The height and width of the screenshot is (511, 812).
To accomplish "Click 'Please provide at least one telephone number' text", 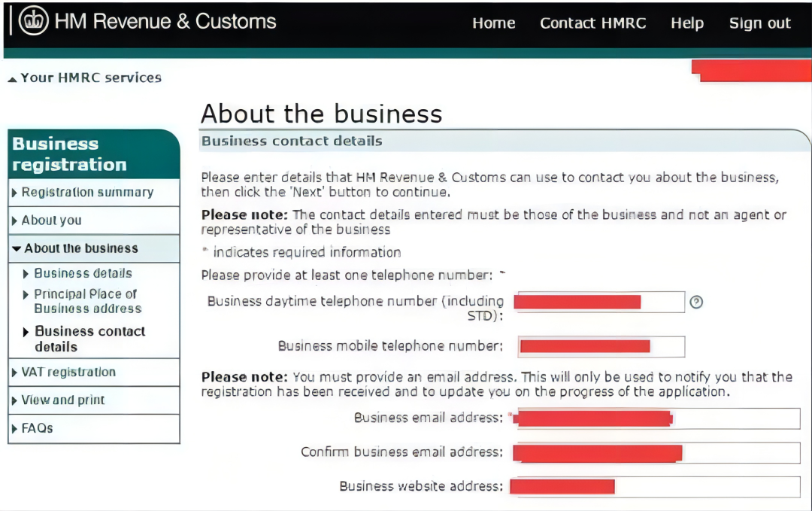I will [x=347, y=275].
